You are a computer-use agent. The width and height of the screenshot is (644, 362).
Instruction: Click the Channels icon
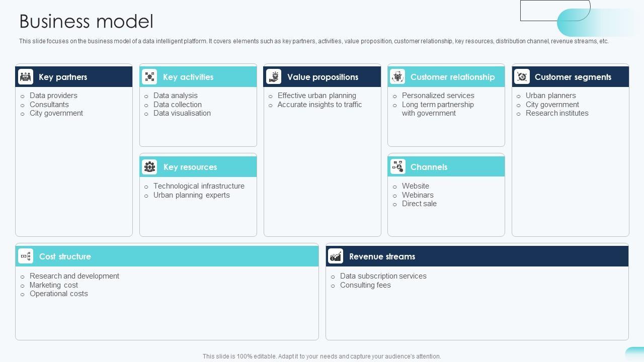click(397, 167)
